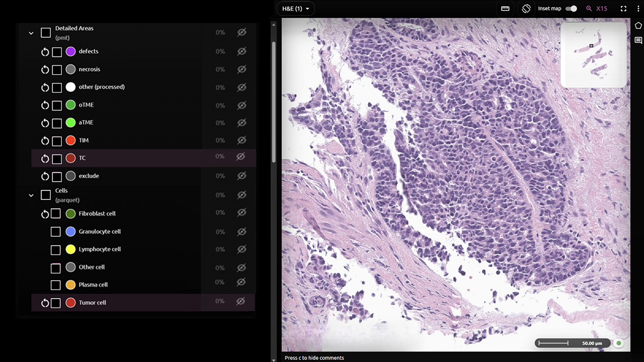Click the Tumor cell row label
The height and width of the screenshot is (362, 644).
coord(93,302)
